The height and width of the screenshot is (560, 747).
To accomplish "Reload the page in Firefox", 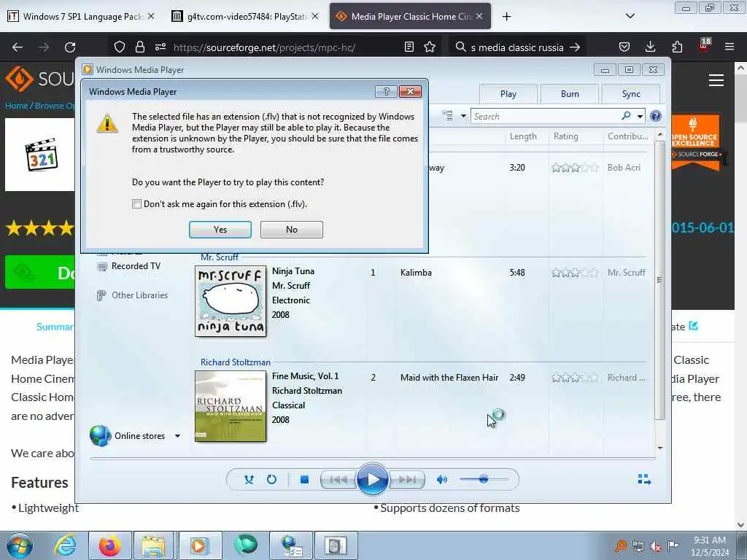I will click(x=70, y=47).
